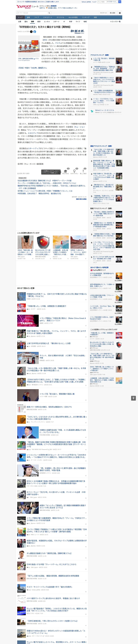React with わかりやすい lightbulb icon
The height and width of the screenshot is (644, 138).
pyautogui.click(x=74, y=171)
